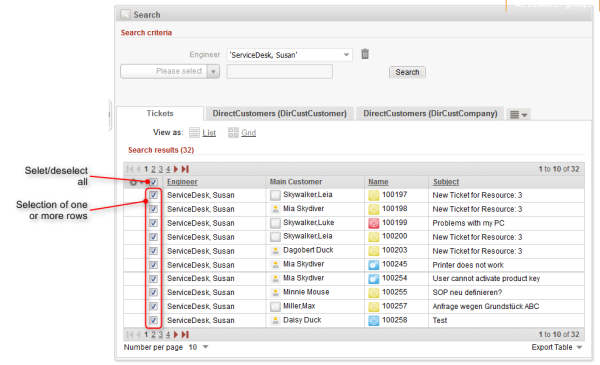Uncheck the row for ticket 100254
This screenshot has height=365, width=600.
point(153,279)
